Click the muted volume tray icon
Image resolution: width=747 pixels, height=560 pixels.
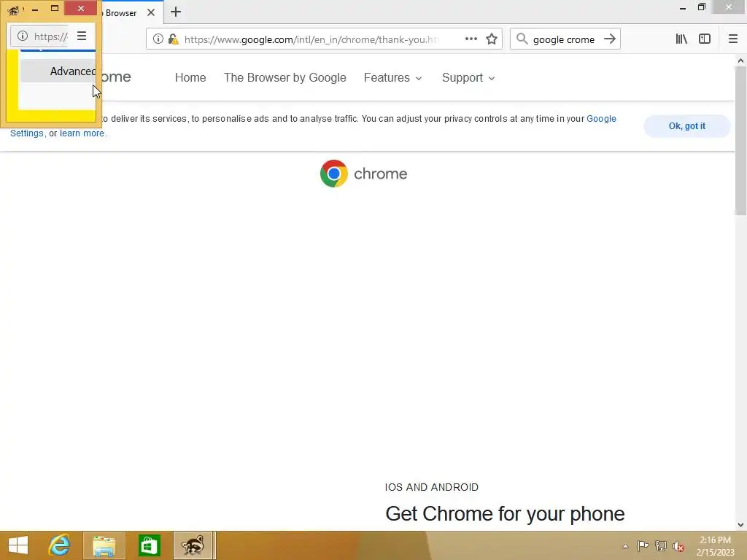[x=678, y=546]
